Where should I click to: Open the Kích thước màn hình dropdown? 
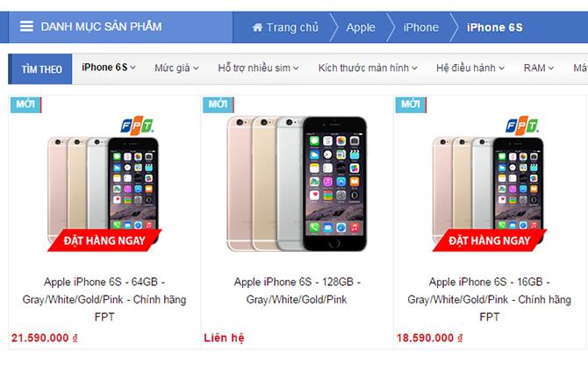[x=368, y=68]
